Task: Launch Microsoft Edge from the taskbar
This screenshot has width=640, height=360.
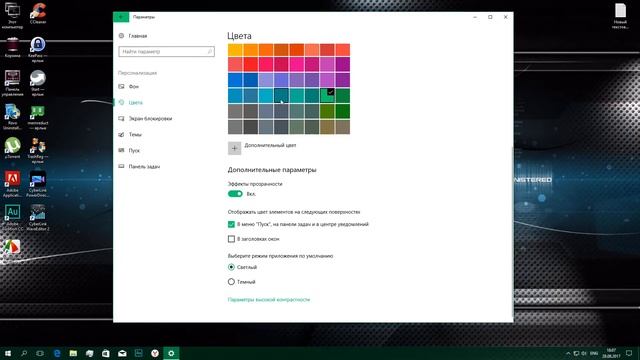Action: tap(57, 353)
